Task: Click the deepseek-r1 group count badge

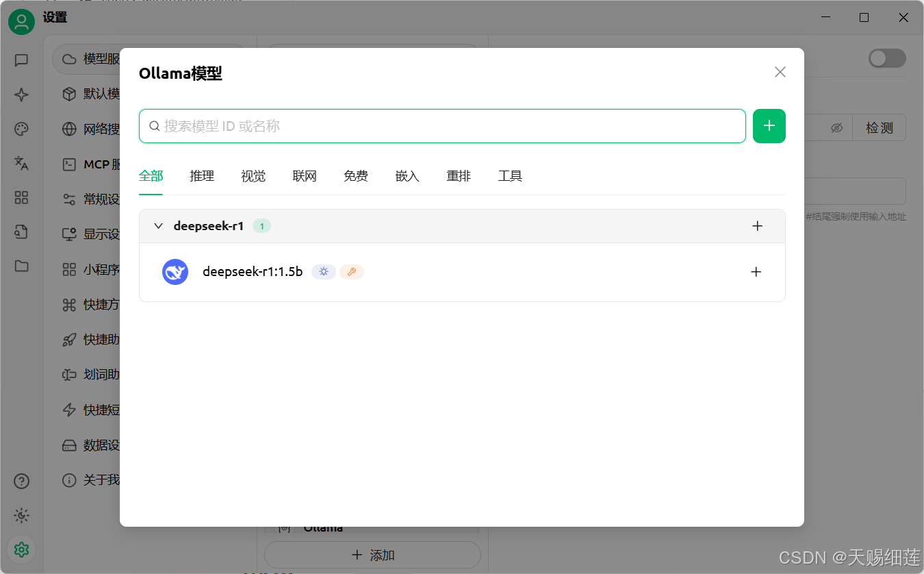Action: (261, 226)
